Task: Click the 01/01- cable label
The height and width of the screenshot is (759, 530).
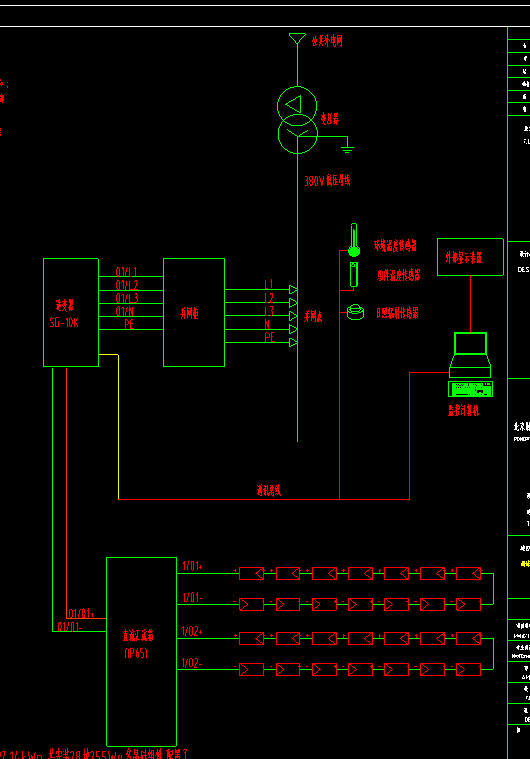Action: tap(70, 627)
